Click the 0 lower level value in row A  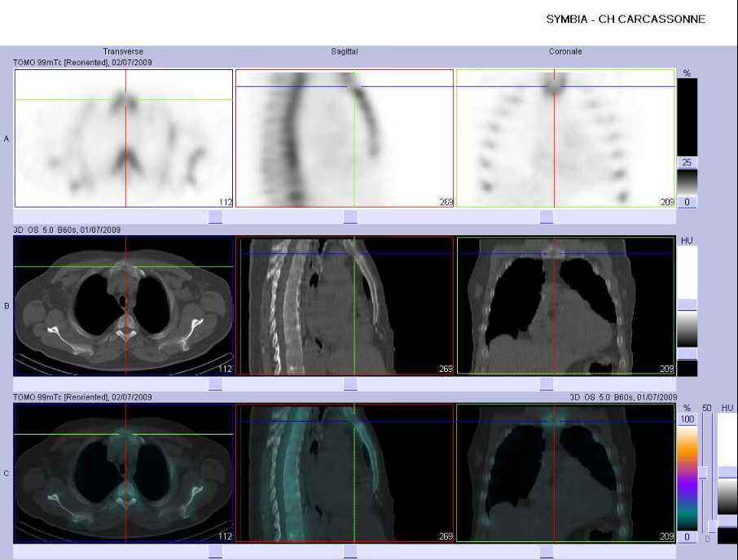[687, 202]
